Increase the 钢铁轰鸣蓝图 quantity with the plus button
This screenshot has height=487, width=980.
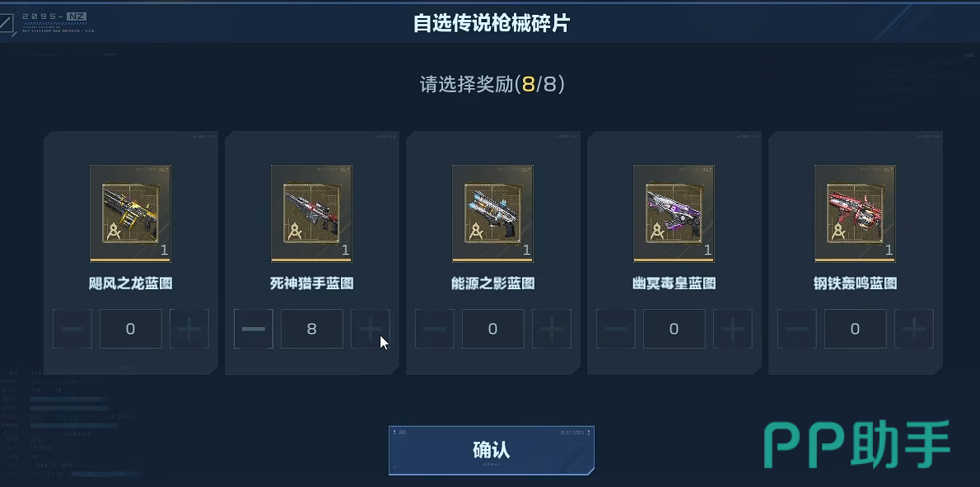(914, 329)
